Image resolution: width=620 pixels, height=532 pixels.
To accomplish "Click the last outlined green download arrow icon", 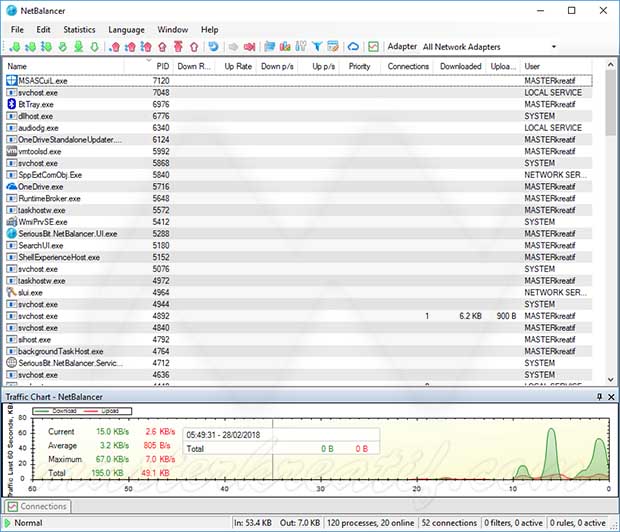I will (94, 46).
